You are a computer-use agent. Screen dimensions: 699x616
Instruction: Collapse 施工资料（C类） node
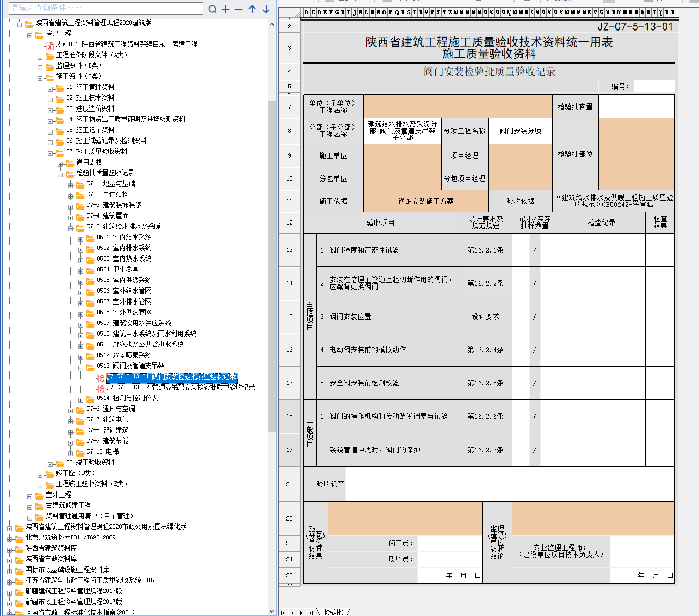[40, 78]
